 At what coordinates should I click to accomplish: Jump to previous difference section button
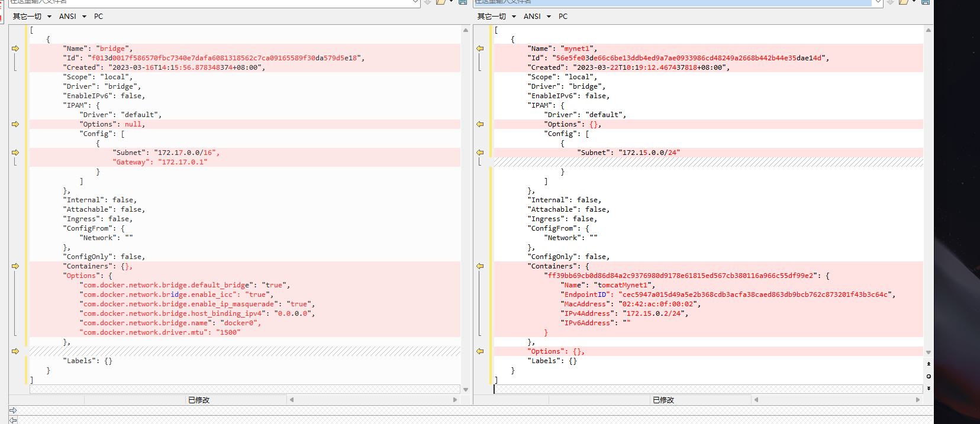(x=929, y=364)
